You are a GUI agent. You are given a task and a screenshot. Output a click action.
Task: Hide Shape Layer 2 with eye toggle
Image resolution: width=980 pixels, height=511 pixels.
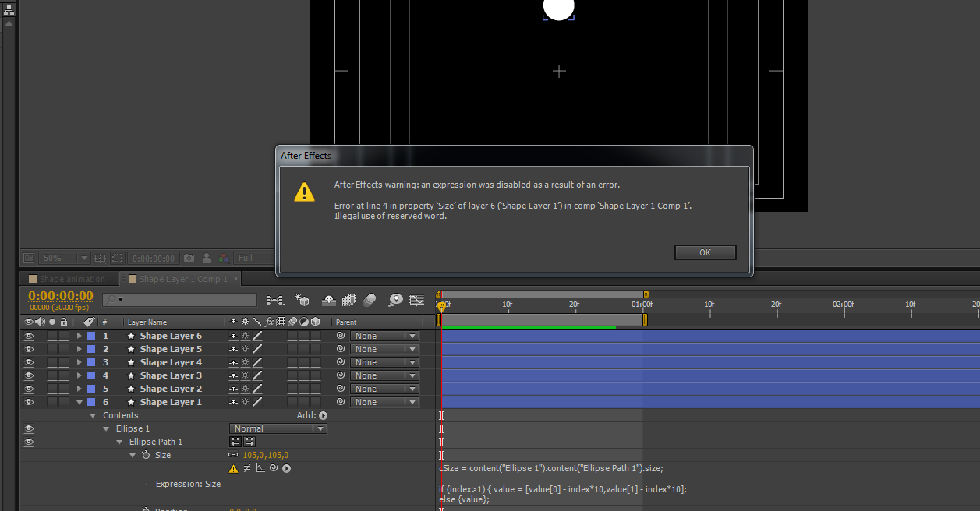click(29, 389)
